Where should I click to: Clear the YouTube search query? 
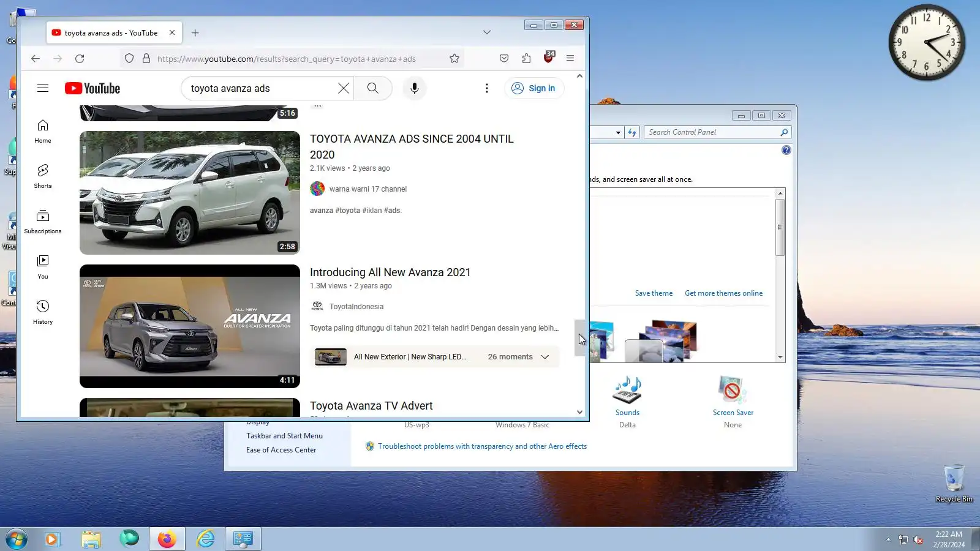click(344, 88)
